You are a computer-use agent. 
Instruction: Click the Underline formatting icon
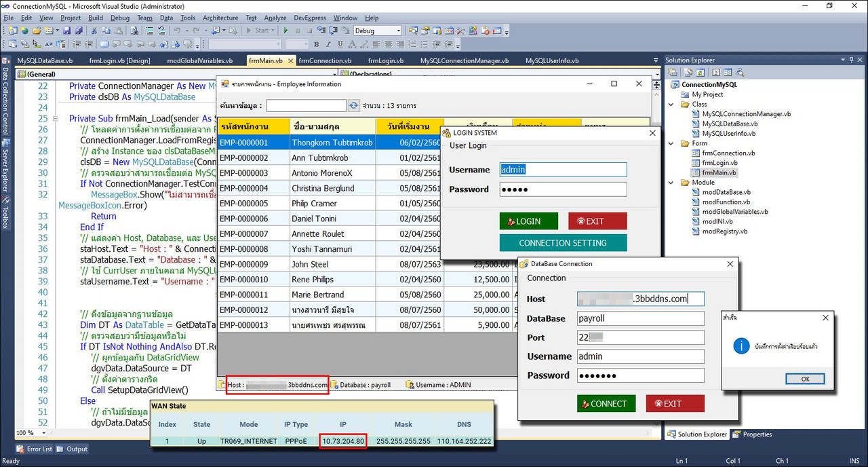(340, 44)
